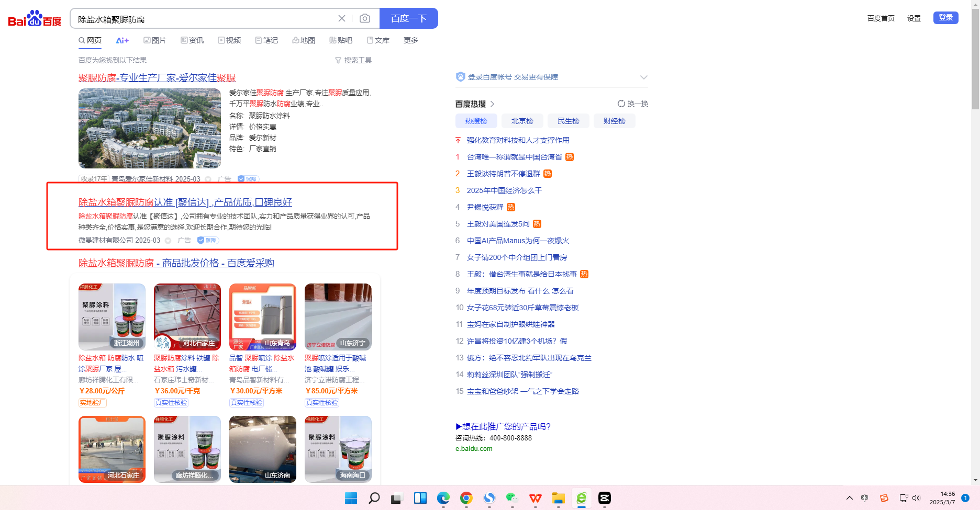Click the 保障 badge on the 青岛爱尔家佳 result
The height and width of the screenshot is (510, 980).
click(x=248, y=179)
